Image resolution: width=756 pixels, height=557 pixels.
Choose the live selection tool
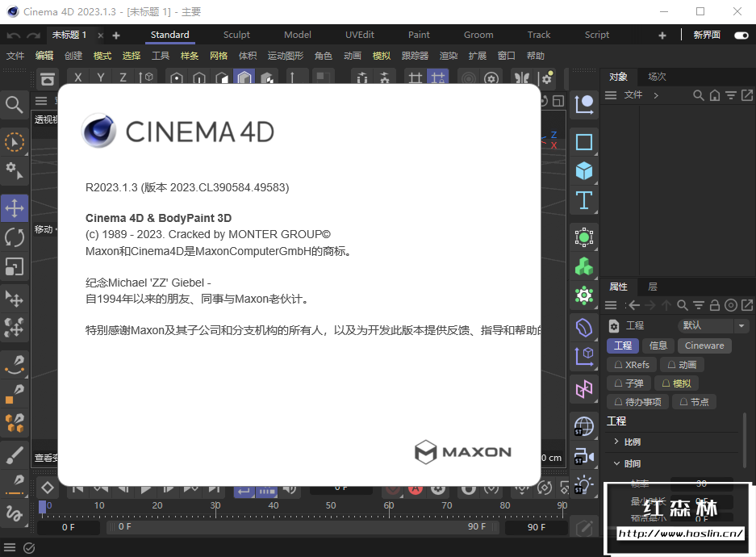point(15,142)
